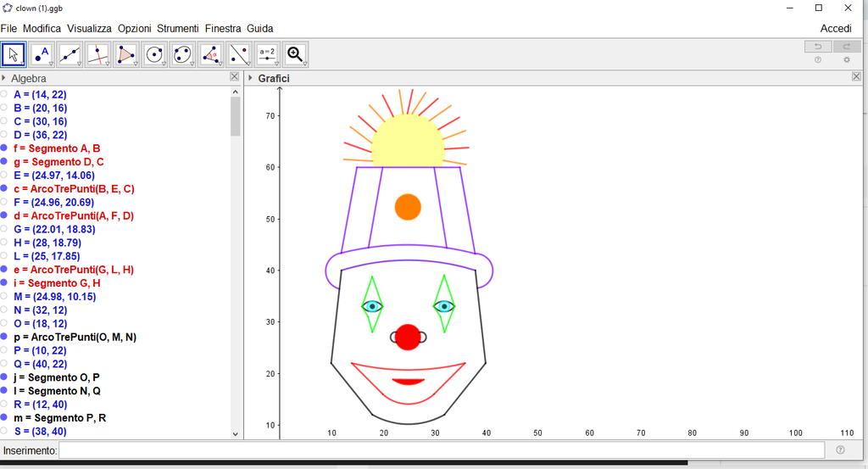
Task: Hide segment f = Segmento A, B
Action: tap(4, 148)
